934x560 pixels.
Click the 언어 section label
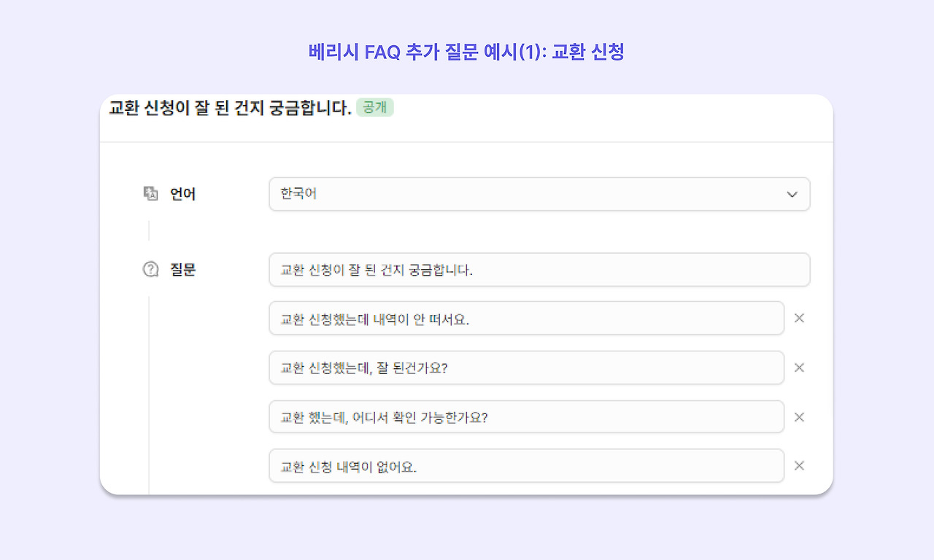[x=183, y=194]
